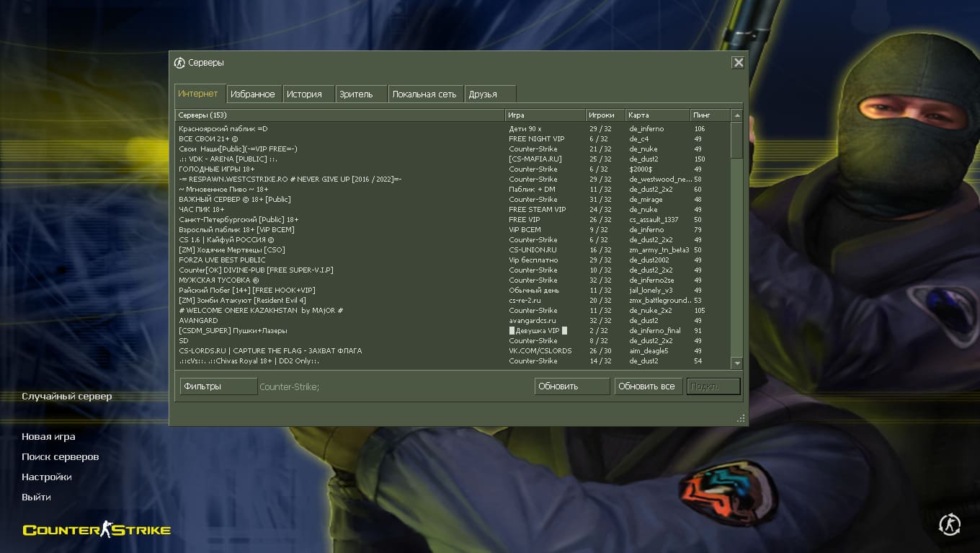Select server МУЖСКАЯ ТУСОВКА

pyautogui.click(x=453, y=280)
